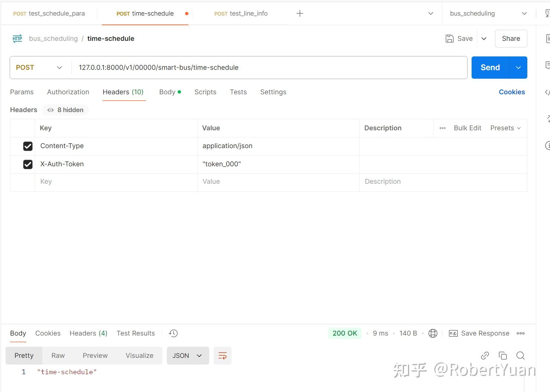
Task: Open the tabs overflow chevron
Action: click(x=431, y=13)
